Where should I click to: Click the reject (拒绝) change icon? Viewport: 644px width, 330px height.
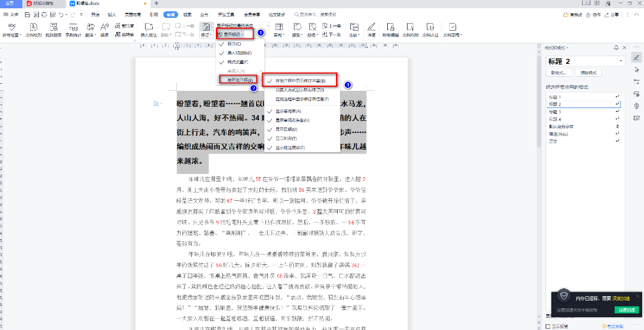point(312,26)
